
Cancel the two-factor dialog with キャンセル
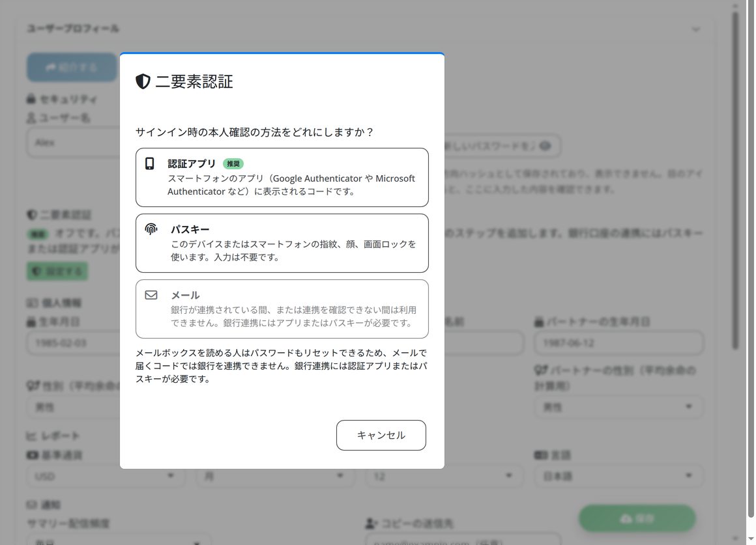381,435
